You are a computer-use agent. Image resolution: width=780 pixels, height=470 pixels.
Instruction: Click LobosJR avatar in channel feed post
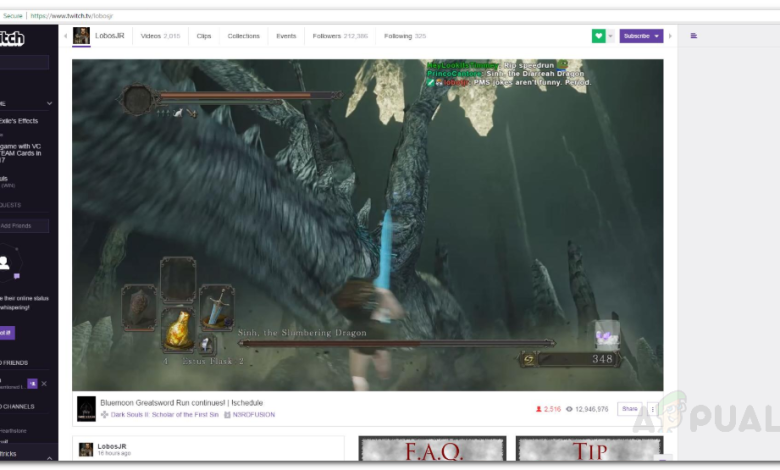coord(86,450)
